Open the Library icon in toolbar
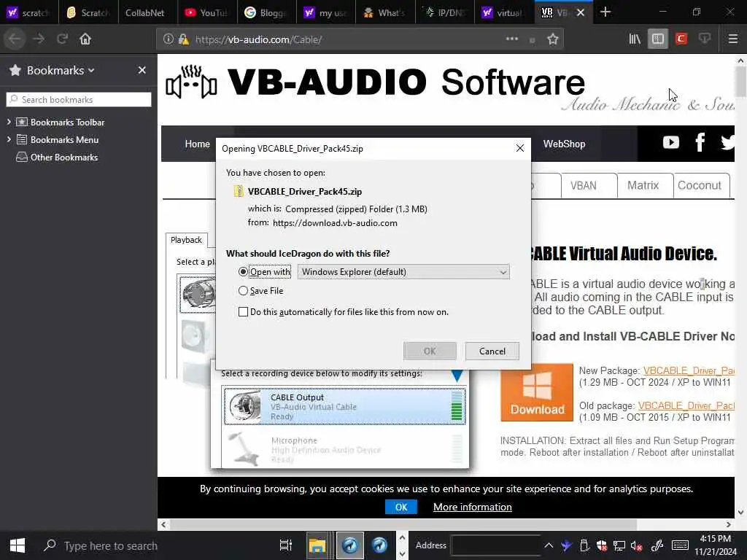The width and height of the screenshot is (747, 560). point(635,39)
